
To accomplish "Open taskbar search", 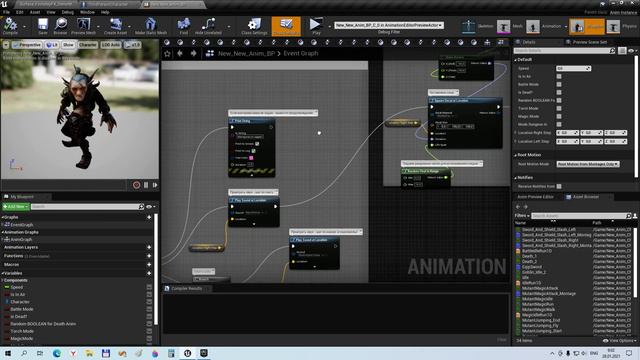I will pyautogui.click(x=24, y=353).
